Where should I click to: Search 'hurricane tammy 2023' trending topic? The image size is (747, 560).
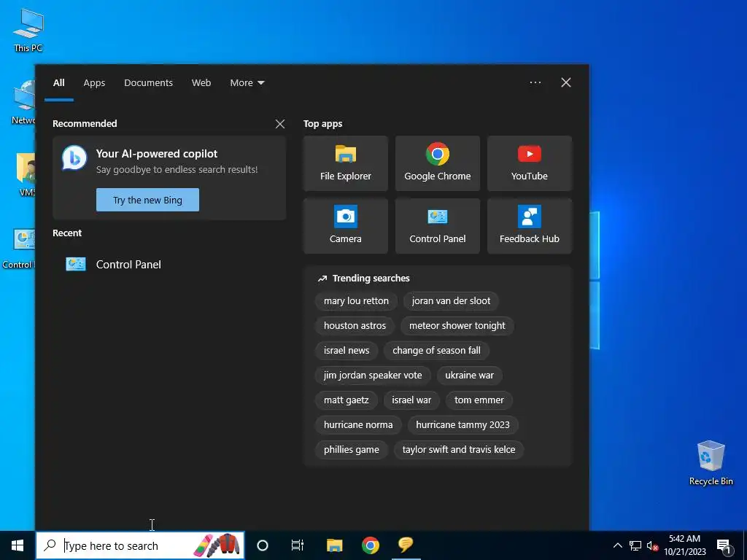pyautogui.click(x=462, y=425)
